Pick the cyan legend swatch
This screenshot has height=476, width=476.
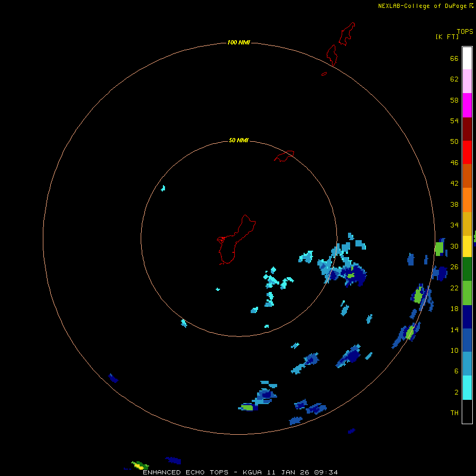pos(467,388)
